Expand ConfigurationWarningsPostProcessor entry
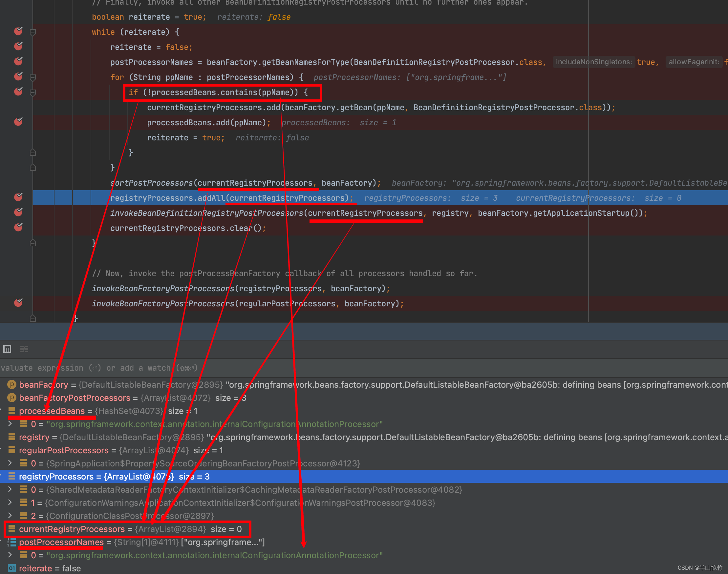This screenshot has width=728, height=574. tap(10, 502)
